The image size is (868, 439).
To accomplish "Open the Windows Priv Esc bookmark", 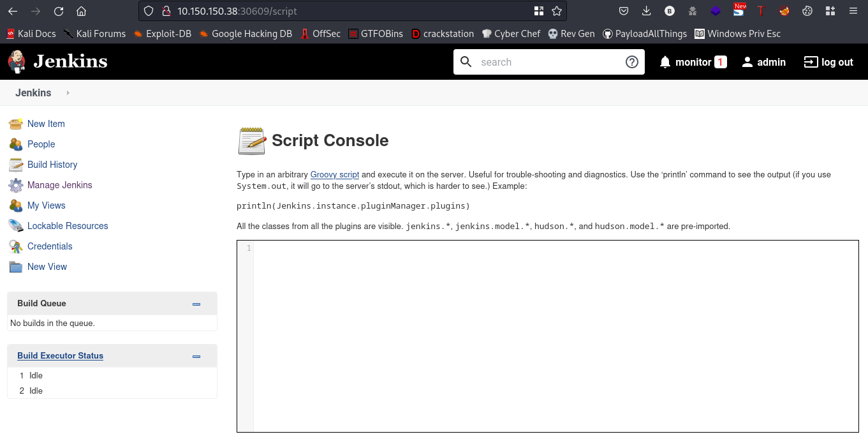I will pos(738,34).
